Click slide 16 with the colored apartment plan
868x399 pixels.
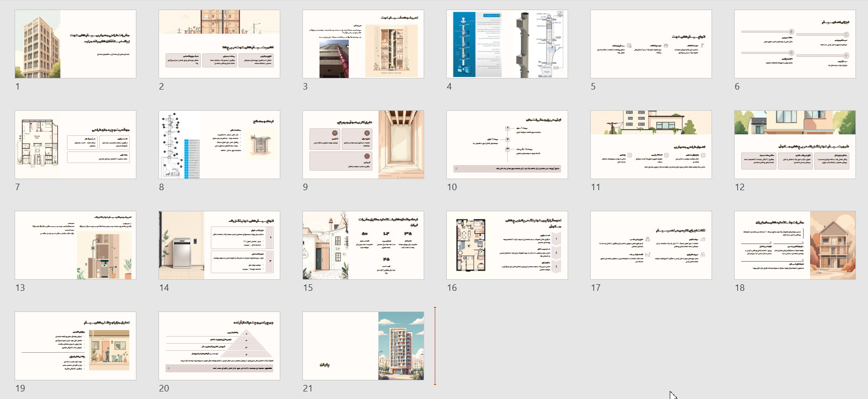(x=507, y=245)
